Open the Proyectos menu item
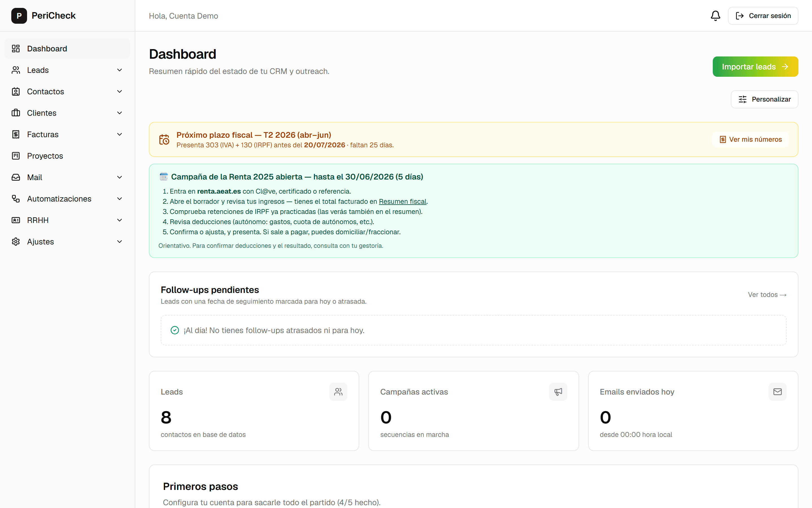 pos(67,156)
